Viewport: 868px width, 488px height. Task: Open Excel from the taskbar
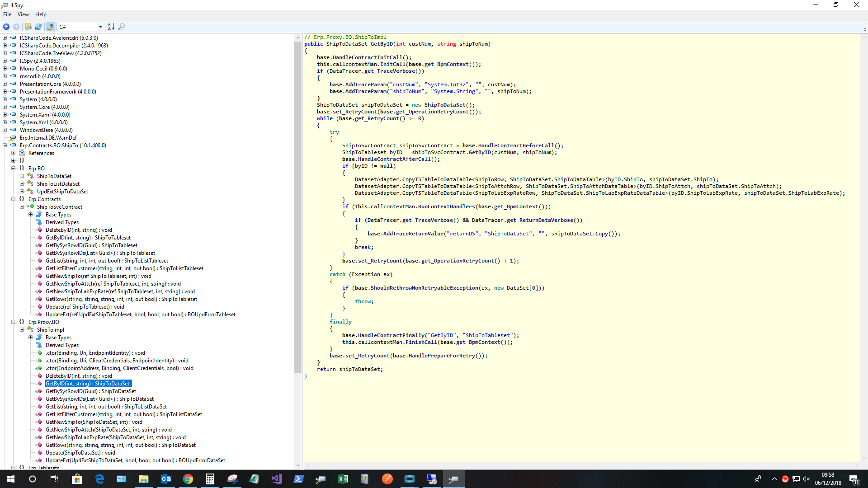coord(343,479)
